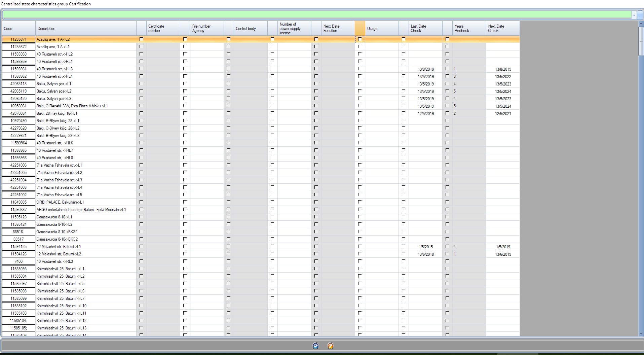Check Control body checkbox for ORBI PALACE row
Screen dimensions: 644x355
pos(229,202)
